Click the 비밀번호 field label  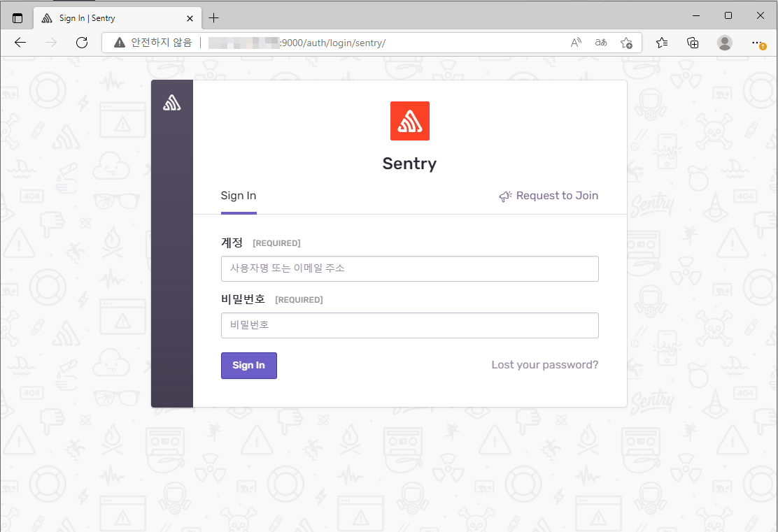tap(243, 299)
